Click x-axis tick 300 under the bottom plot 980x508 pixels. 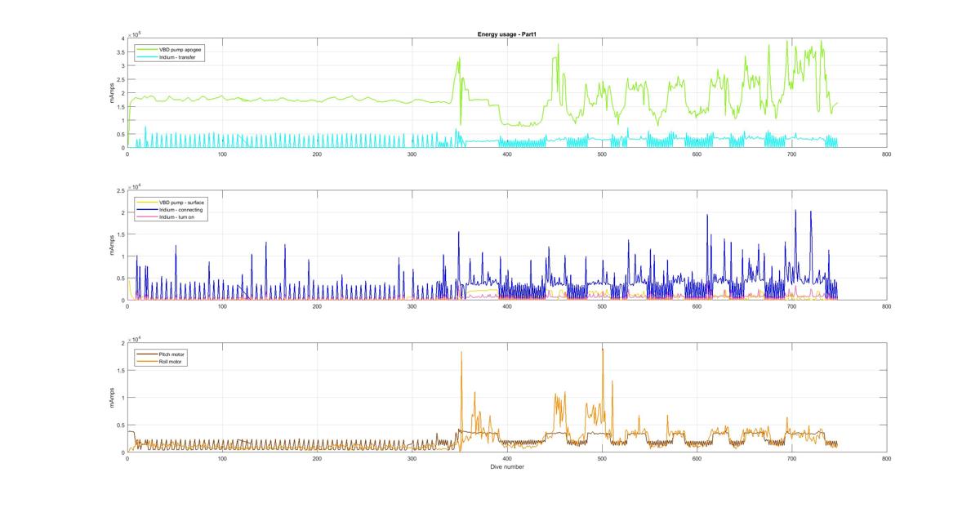pos(412,459)
